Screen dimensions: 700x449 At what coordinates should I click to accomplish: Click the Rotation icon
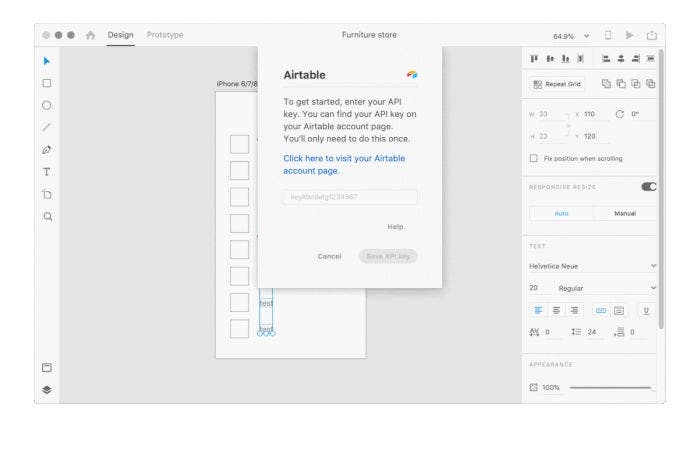pos(620,114)
